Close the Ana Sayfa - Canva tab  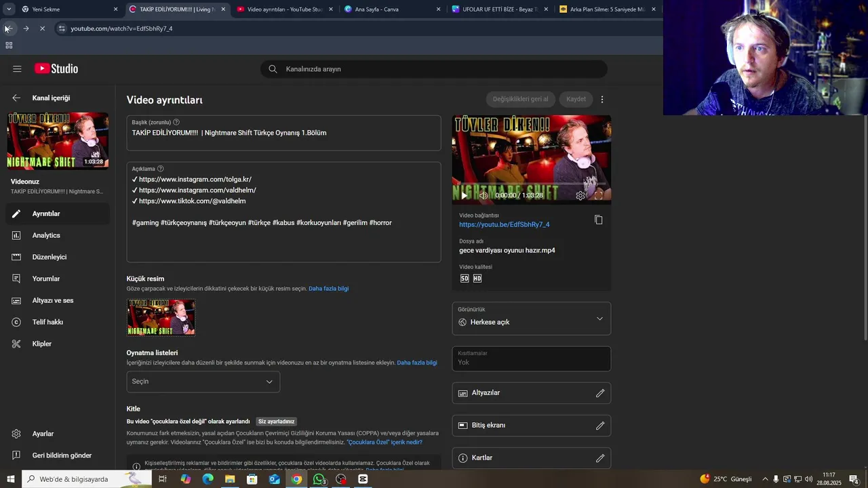tap(438, 9)
